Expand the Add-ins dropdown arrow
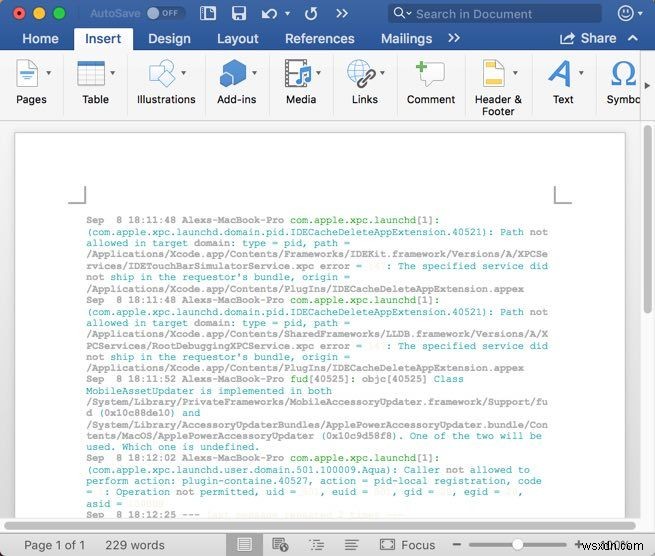The height and width of the screenshot is (556, 655). (x=254, y=73)
